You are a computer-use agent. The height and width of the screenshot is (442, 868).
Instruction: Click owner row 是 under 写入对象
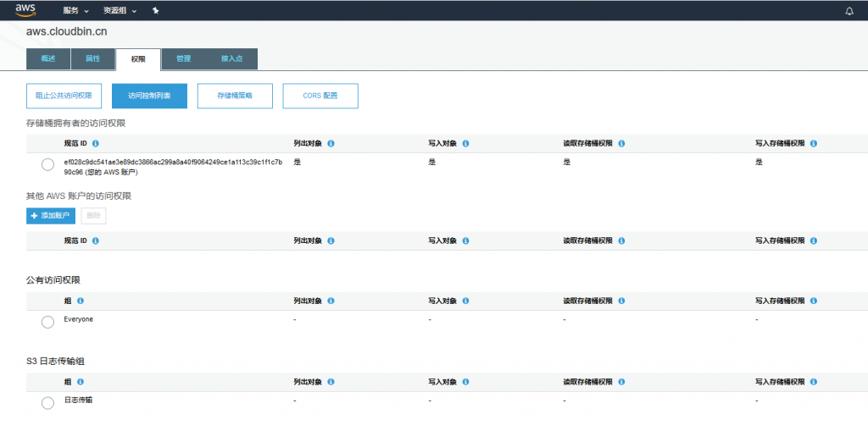click(431, 163)
